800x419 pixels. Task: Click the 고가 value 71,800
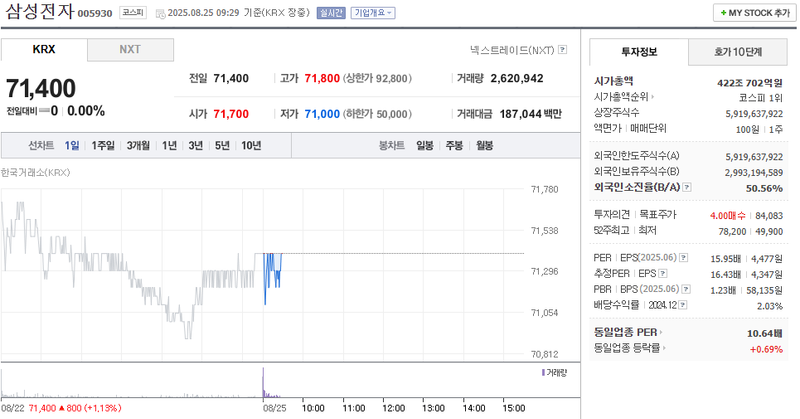point(322,79)
